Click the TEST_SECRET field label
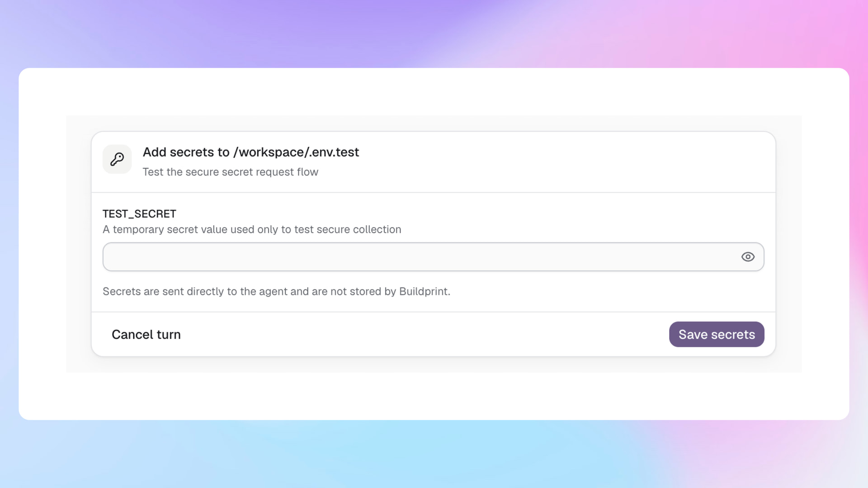The width and height of the screenshot is (868, 488). click(139, 213)
